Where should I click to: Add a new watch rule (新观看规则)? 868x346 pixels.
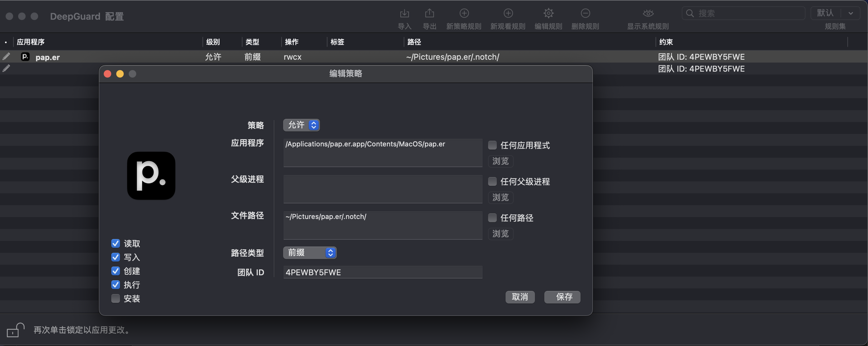(508, 13)
